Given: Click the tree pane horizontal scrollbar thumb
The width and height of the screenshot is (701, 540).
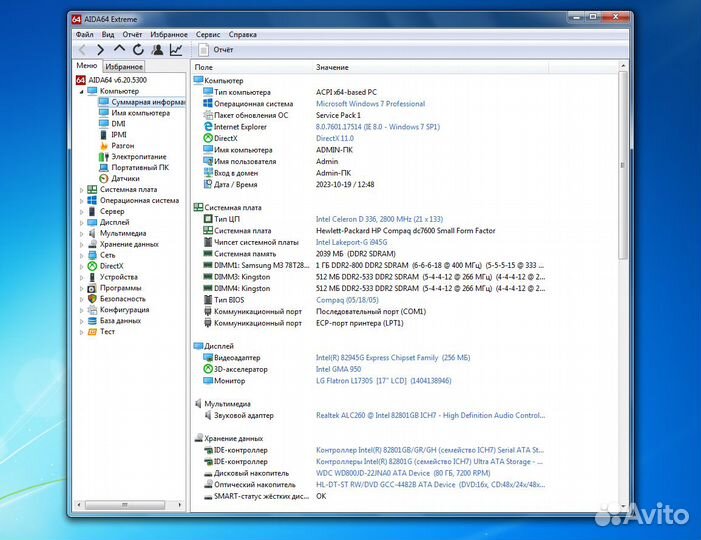Looking at the screenshot, I should pos(125,505).
